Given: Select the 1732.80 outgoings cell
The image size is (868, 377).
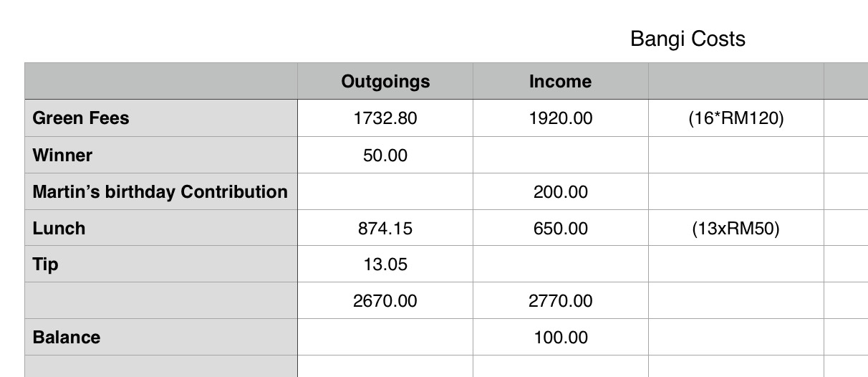Looking at the screenshot, I should 385,118.
